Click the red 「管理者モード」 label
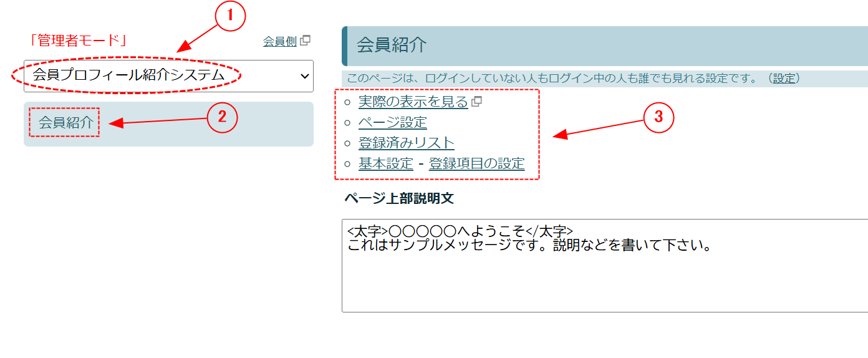Screen dimensions: 868x358 click(x=79, y=41)
